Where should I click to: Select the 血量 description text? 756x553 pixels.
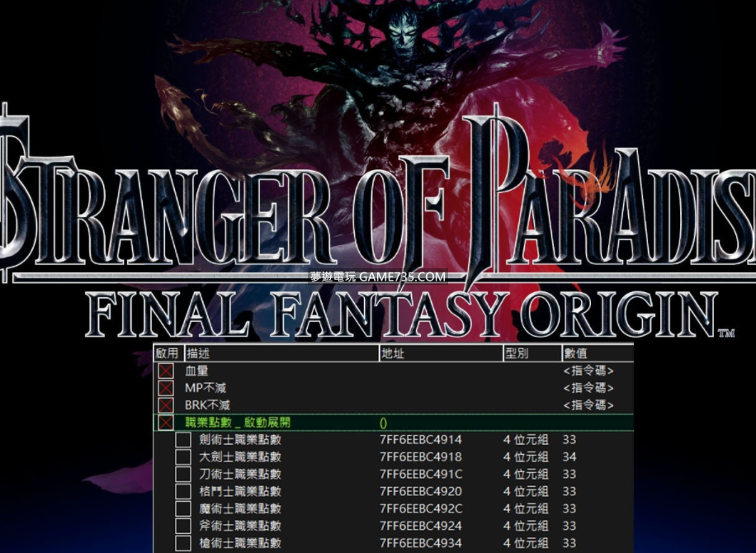[x=196, y=371]
